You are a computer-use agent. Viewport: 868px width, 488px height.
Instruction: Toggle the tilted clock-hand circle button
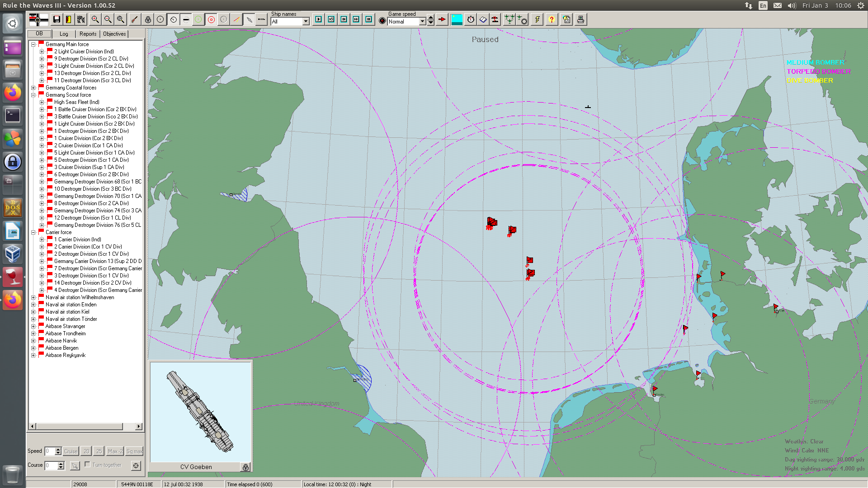point(173,19)
